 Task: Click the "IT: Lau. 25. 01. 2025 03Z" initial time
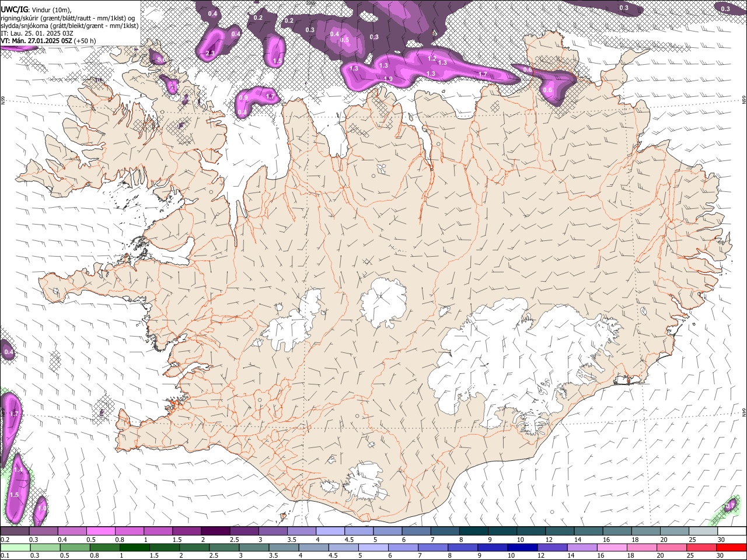pos(37,33)
